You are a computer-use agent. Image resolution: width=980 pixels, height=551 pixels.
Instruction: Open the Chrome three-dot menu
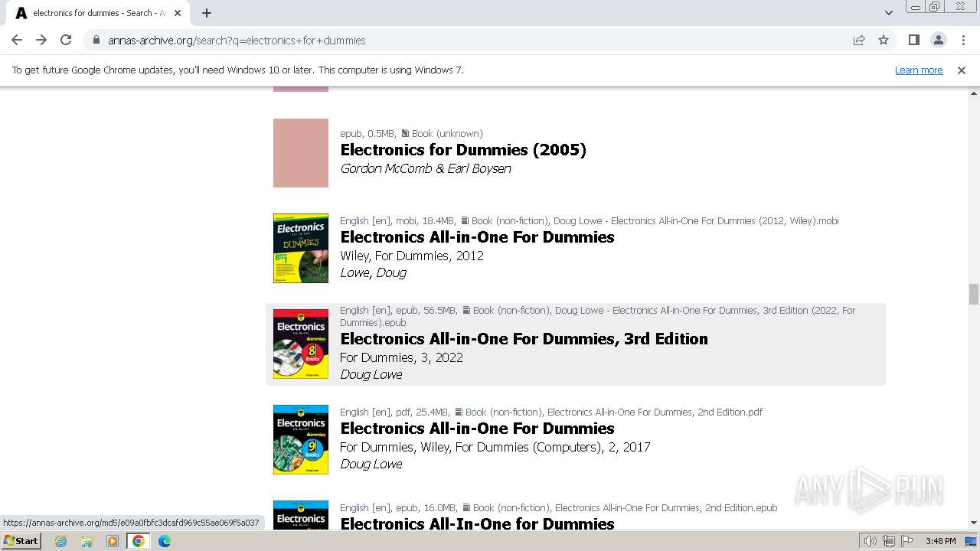pos(963,40)
